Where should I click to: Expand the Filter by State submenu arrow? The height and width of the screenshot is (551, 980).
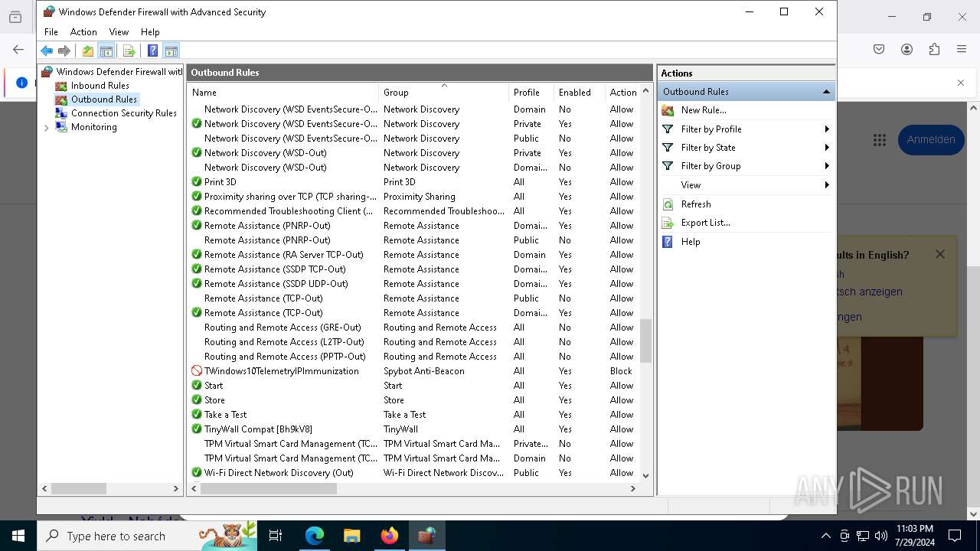(827, 148)
